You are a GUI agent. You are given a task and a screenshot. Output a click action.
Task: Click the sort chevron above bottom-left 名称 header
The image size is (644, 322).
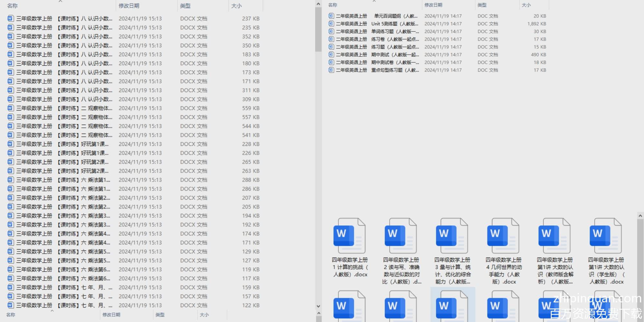52,311
